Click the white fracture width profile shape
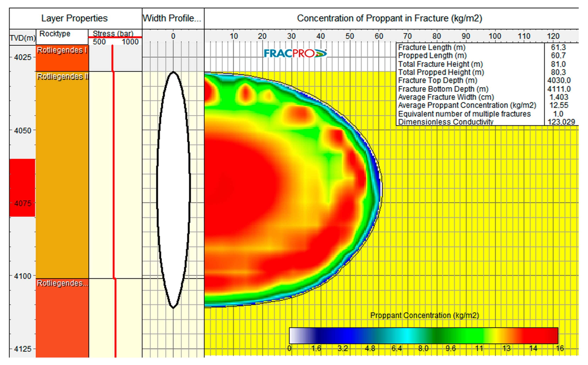588x365 pixels. point(173,190)
